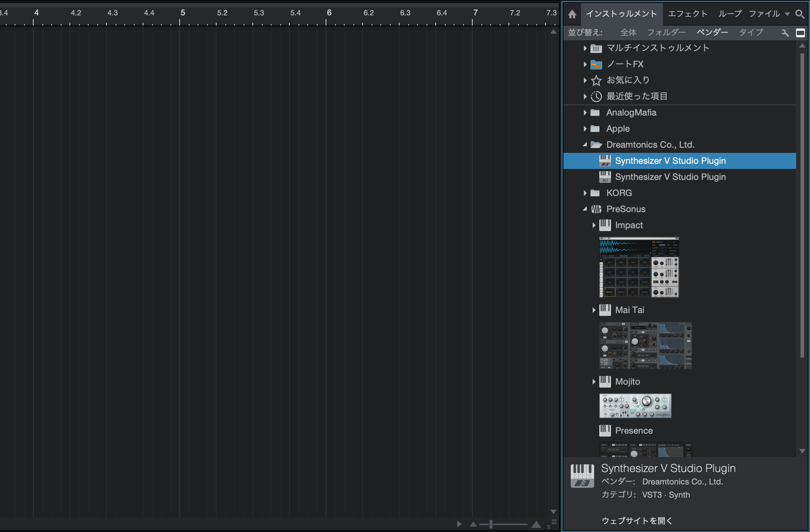Collapse the PreSonus vendor folder
The height and width of the screenshot is (532, 810).
tap(585, 209)
